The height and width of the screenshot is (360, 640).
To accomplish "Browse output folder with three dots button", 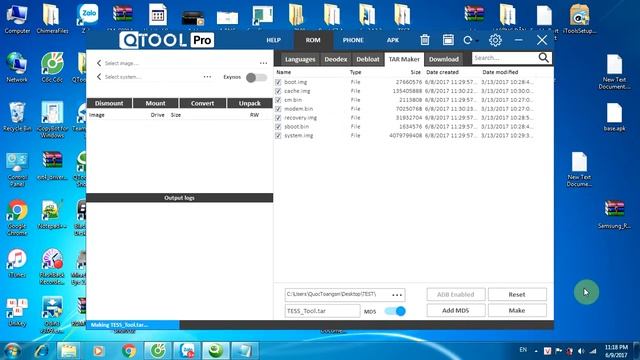I will pos(397,295).
